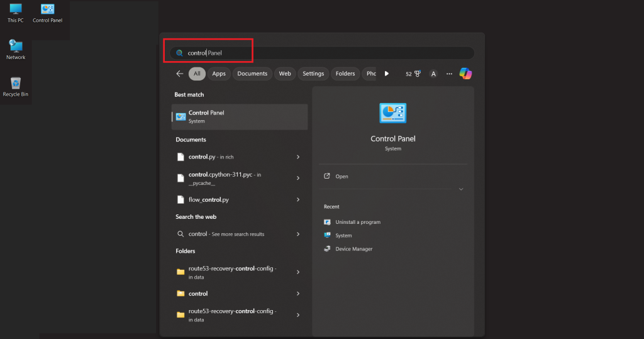This screenshot has height=339, width=644.
Task: Select Control Panel desktop shortcut icon
Action: [x=48, y=13]
